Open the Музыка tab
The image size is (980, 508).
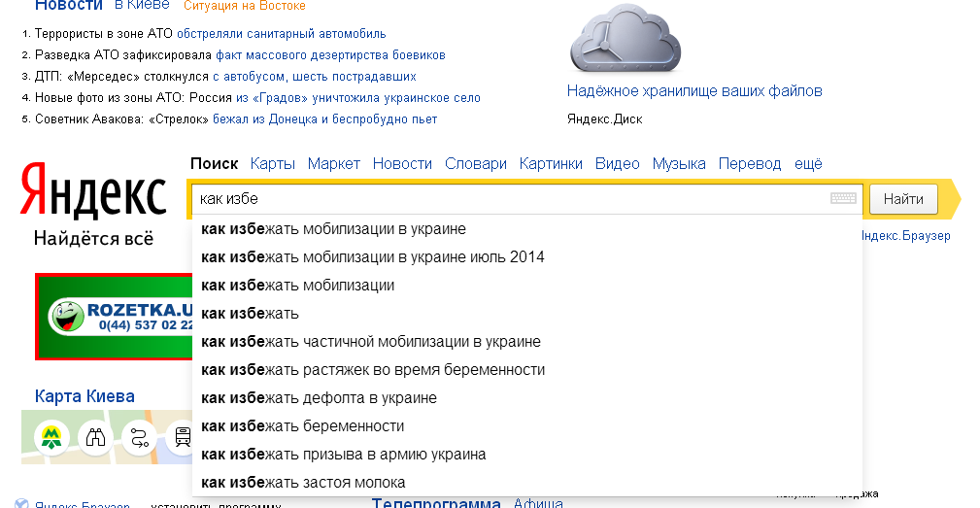click(x=679, y=164)
